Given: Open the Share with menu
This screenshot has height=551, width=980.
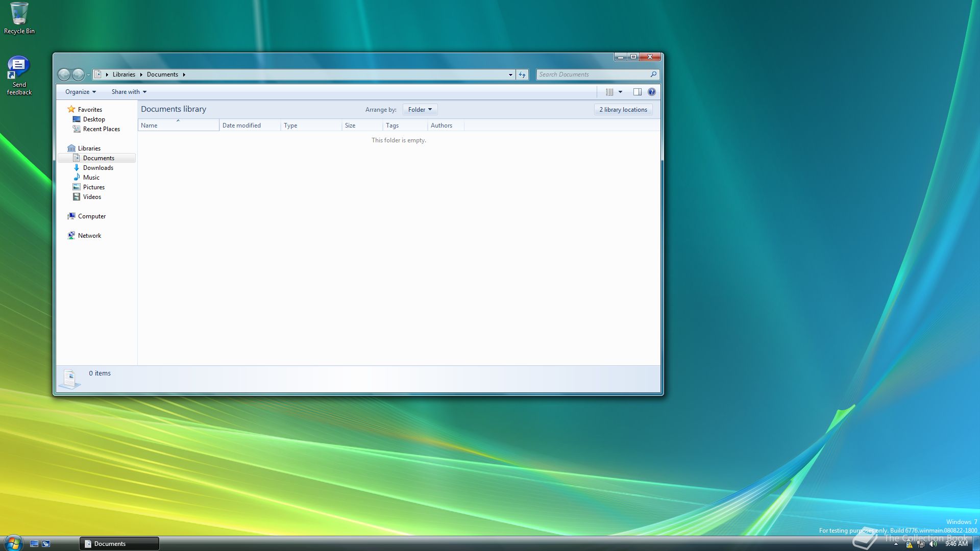Looking at the screenshot, I should [x=129, y=92].
